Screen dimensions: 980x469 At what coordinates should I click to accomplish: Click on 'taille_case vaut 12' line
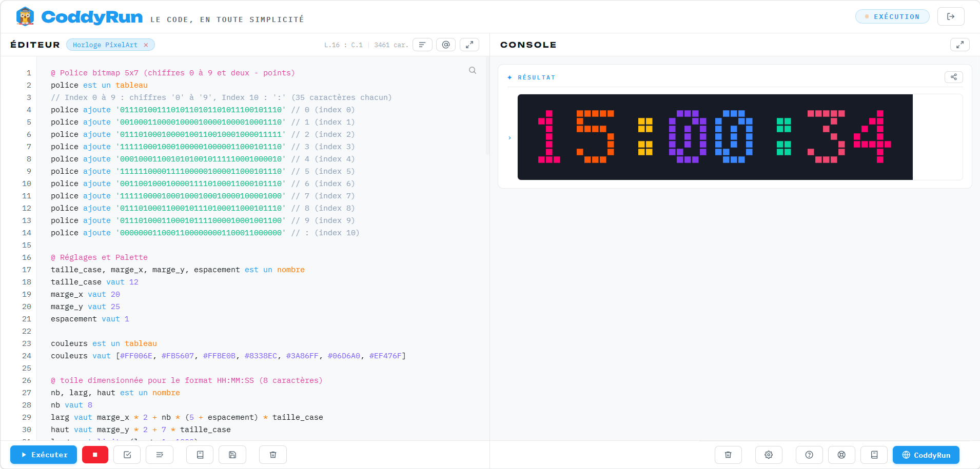tap(94, 282)
